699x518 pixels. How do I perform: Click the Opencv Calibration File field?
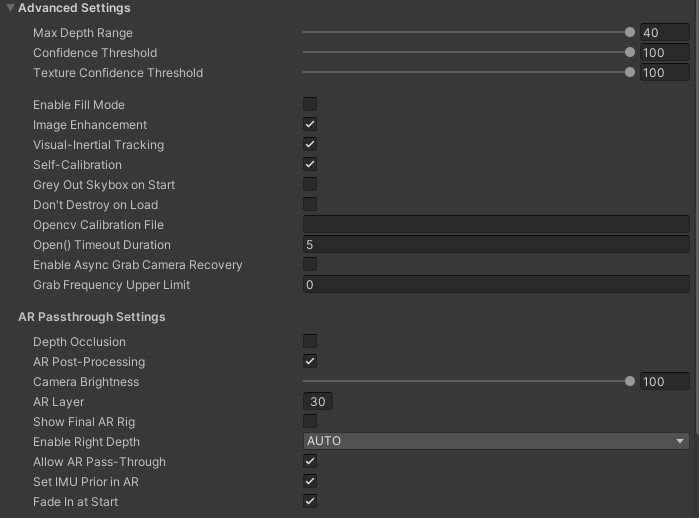coord(496,224)
